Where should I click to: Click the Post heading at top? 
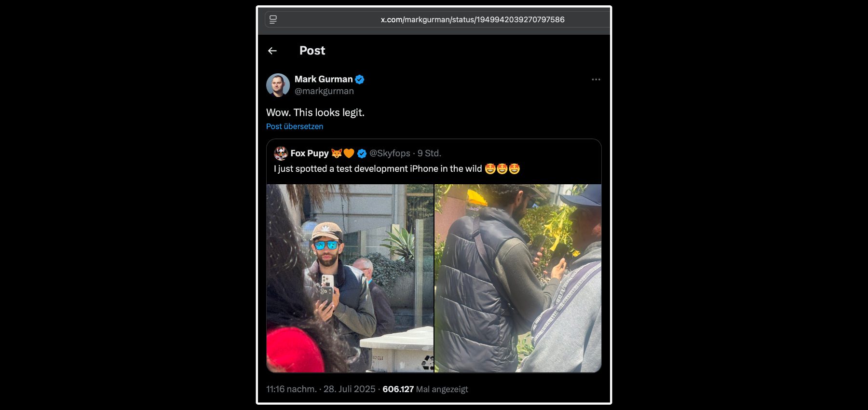click(312, 51)
